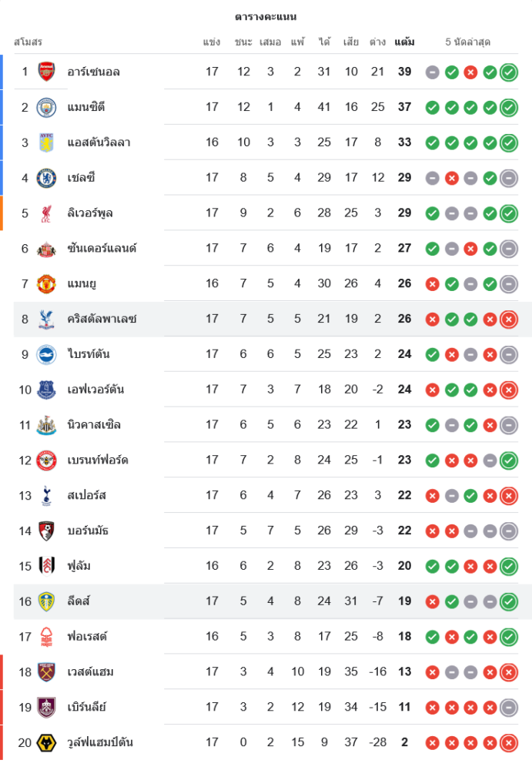This screenshot has height=770, width=532.
Task: Select the เบรนท์ฟอร์ด team row name
Action: pyautogui.click(x=98, y=460)
